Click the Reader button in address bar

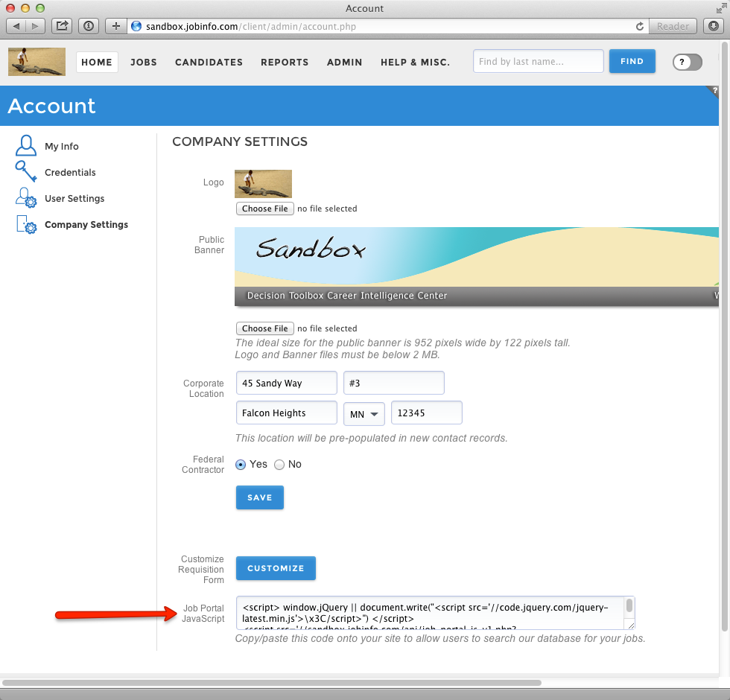click(673, 26)
